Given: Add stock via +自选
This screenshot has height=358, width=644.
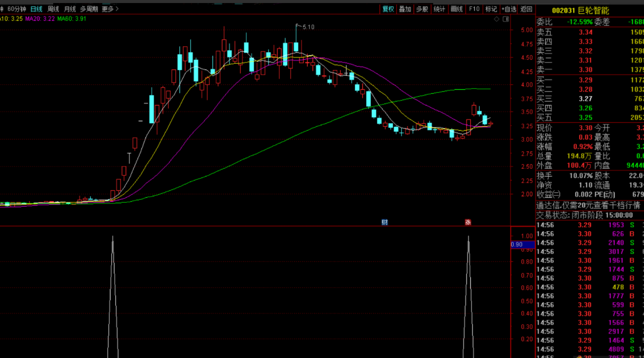Looking at the screenshot, I should pyautogui.click(x=509, y=9).
